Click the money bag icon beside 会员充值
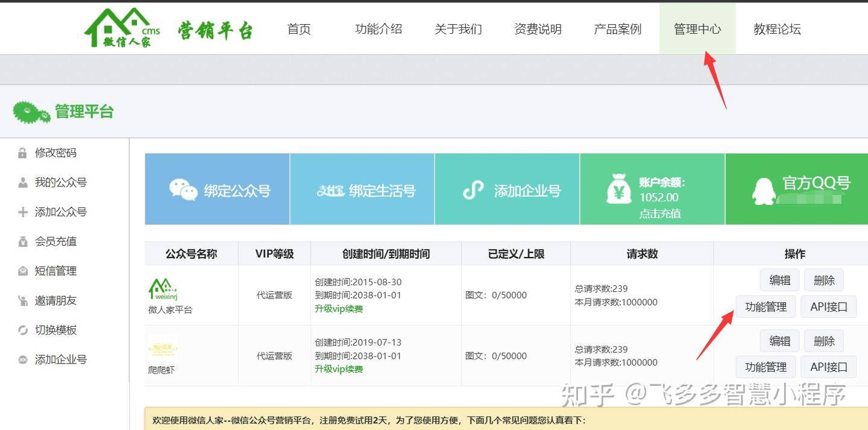This screenshot has width=868, height=430. 22,242
